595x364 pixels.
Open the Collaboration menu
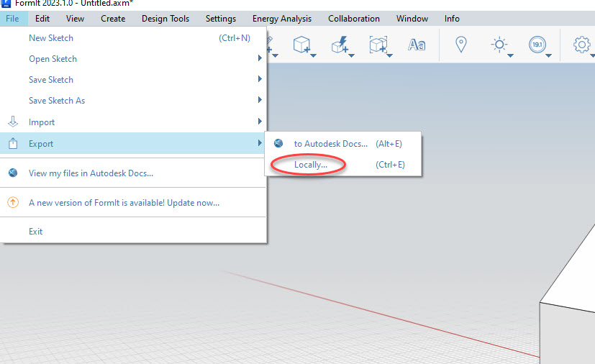click(x=354, y=19)
